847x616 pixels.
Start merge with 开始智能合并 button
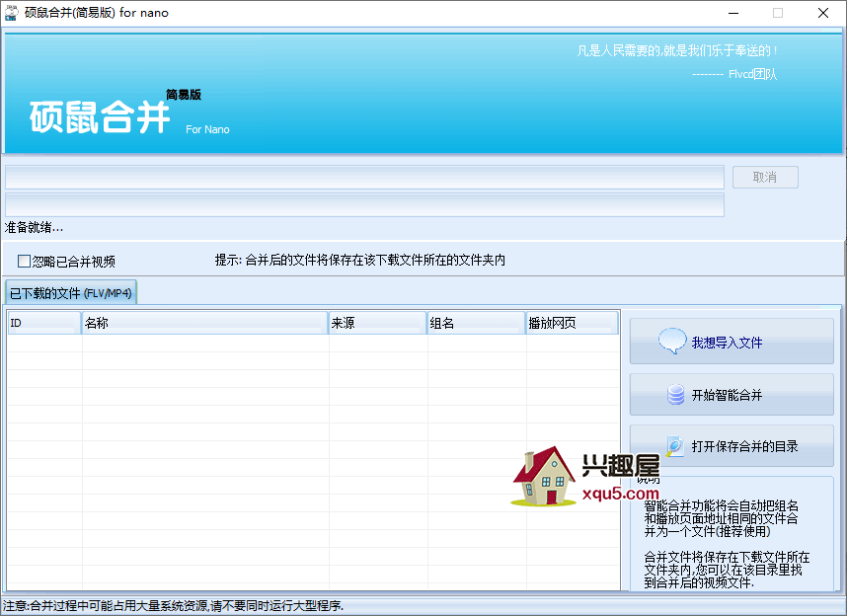(x=731, y=395)
